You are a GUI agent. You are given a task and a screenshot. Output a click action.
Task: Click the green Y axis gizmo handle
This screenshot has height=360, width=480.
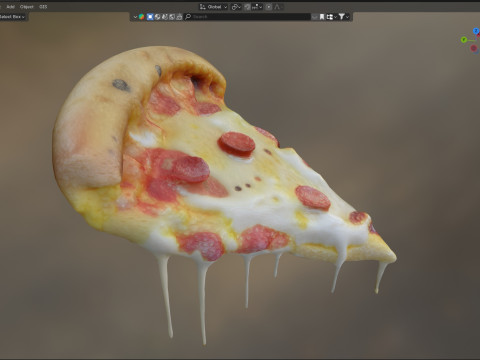pyautogui.click(x=464, y=40)
